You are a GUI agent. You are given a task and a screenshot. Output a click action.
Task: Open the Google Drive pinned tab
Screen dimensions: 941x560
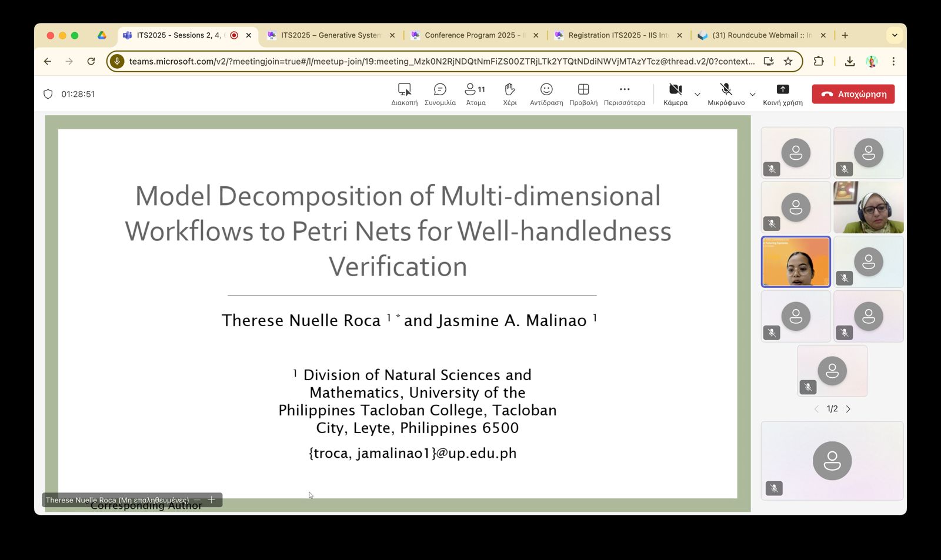click(102, 35)
